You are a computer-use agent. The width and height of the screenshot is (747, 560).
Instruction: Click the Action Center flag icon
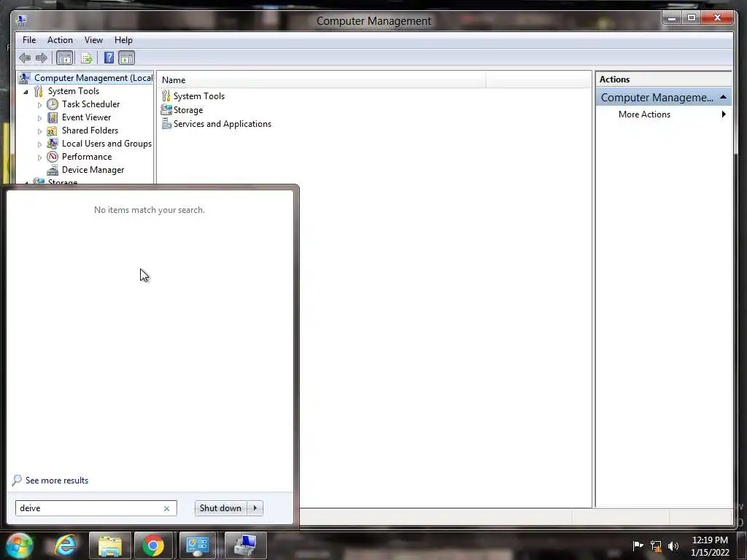click(638, 545)
